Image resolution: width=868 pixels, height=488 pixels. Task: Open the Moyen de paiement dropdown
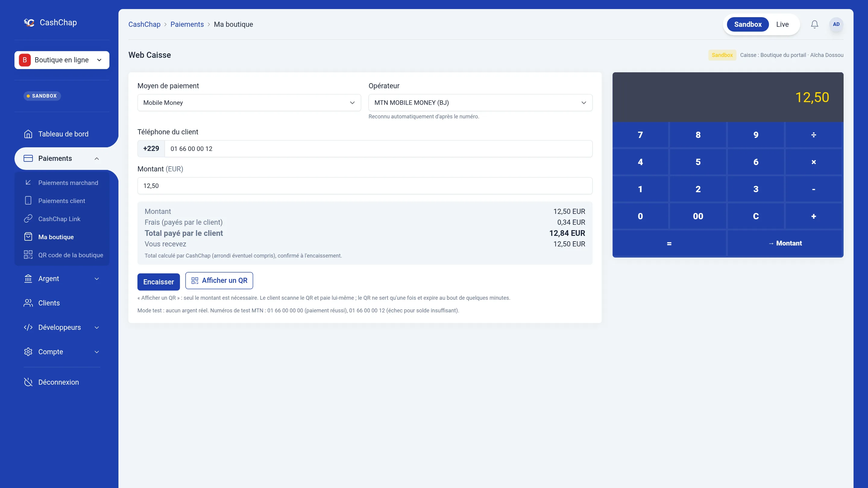click(249, 103)
